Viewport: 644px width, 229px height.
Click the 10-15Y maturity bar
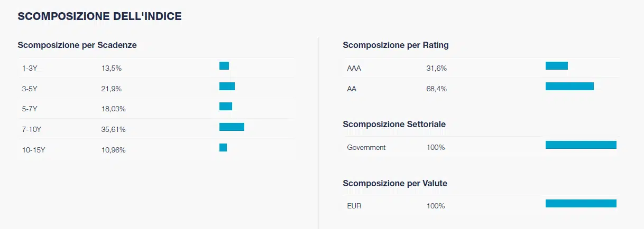223,148
